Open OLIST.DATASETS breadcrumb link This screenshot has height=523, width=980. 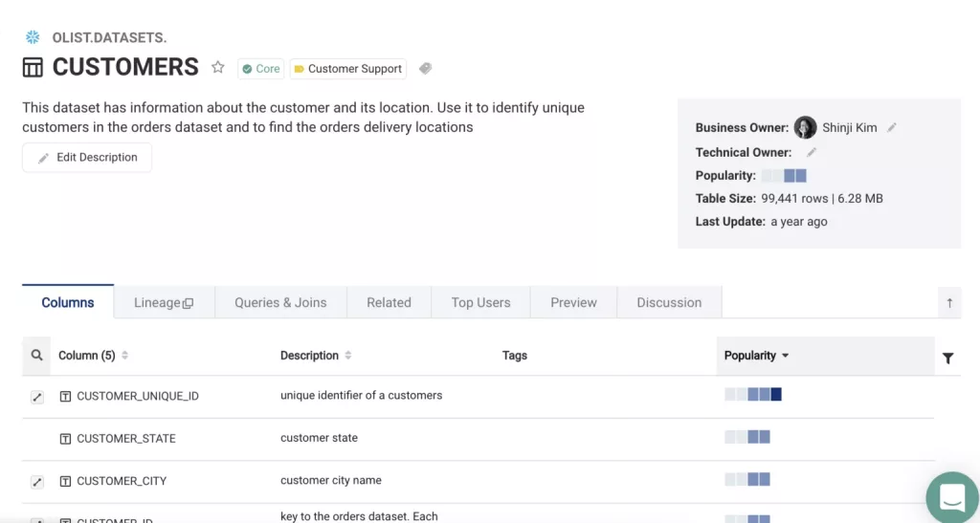coord(109,37)
